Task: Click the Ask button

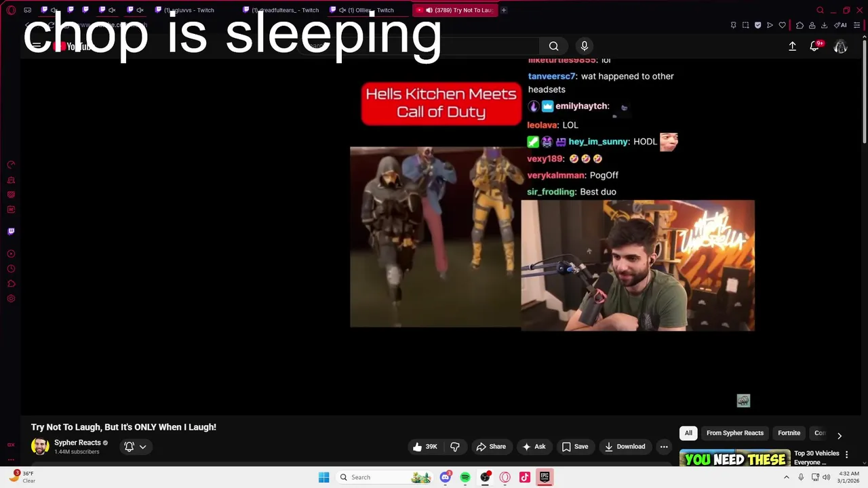Action: point(534,447)
